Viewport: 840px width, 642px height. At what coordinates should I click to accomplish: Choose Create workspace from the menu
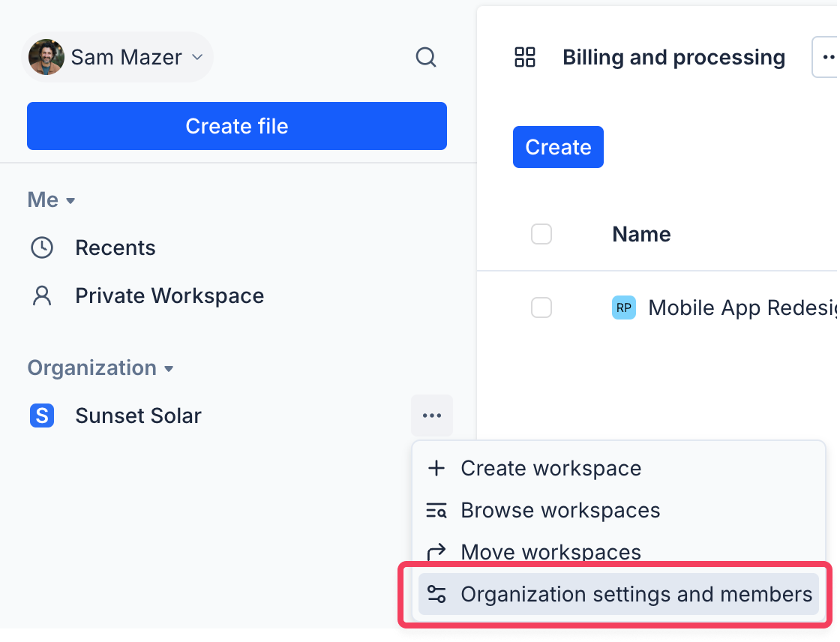550,468
